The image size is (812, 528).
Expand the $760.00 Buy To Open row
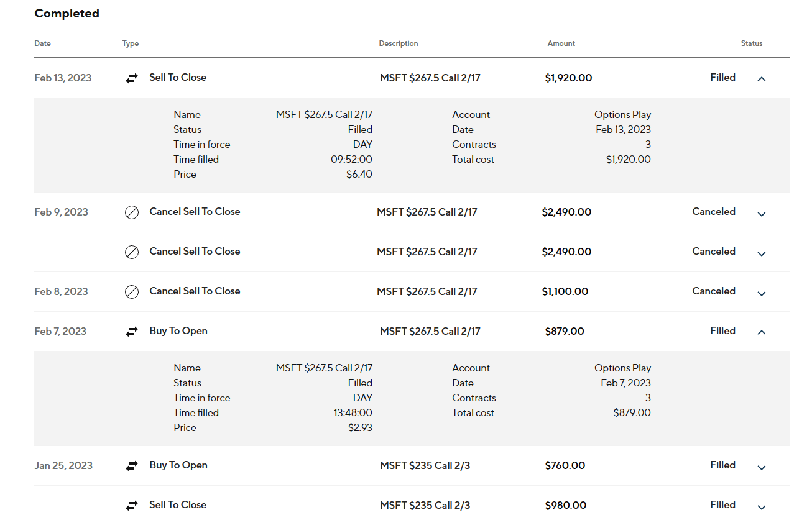point(762,467)
